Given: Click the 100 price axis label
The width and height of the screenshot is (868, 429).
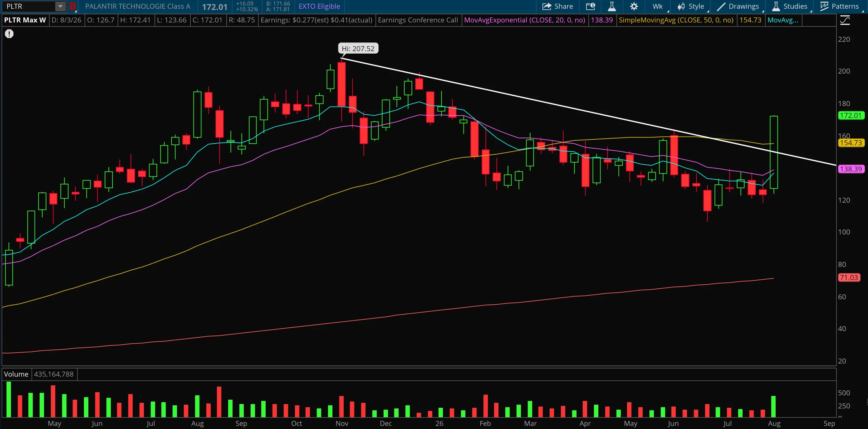Looking at the screenshot, I should [x=844, y=232].
